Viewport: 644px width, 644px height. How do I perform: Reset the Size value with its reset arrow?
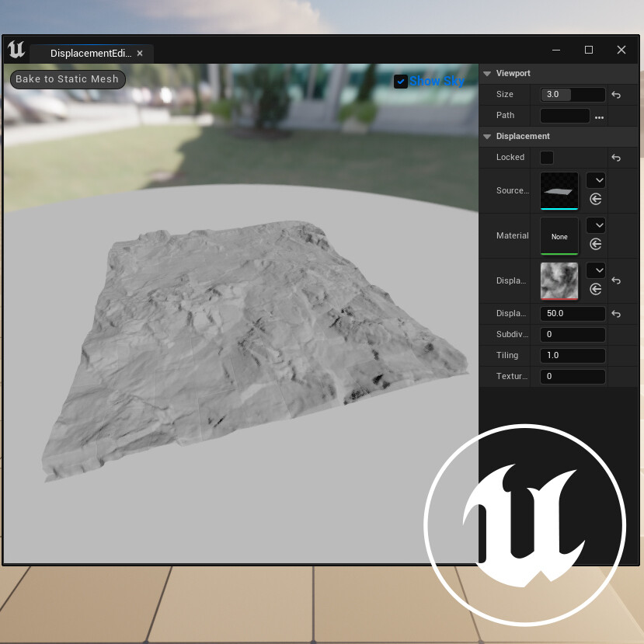click(616, 94)
